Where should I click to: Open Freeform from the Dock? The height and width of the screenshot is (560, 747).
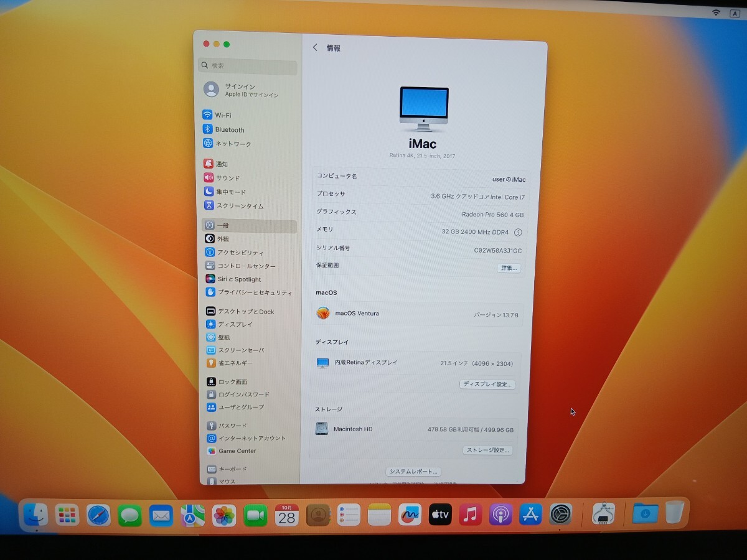(x=410, y=515)
